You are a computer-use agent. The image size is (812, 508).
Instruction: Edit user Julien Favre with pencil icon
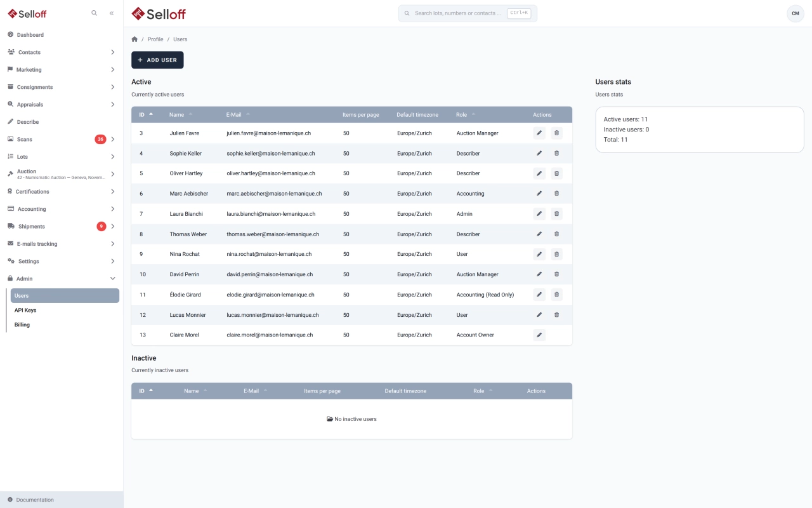click(x=539, y=133)
